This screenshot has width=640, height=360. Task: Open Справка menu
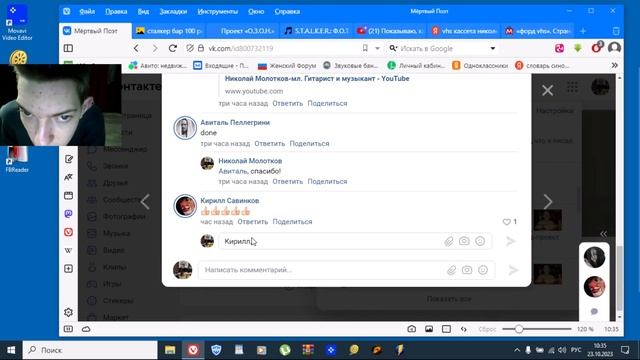coord(287,11)
